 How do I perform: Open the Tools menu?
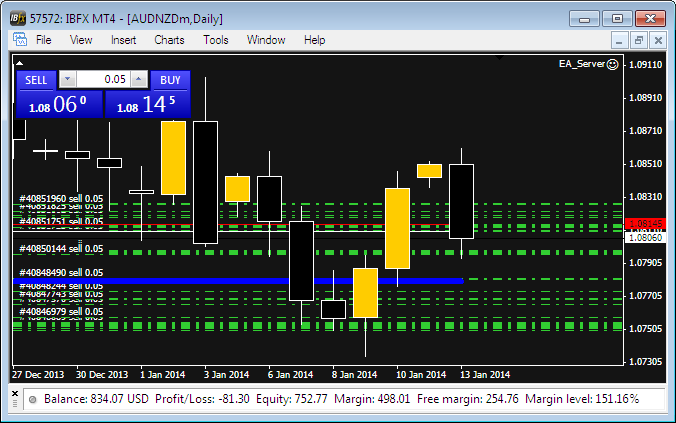click(x=216, y=40)
